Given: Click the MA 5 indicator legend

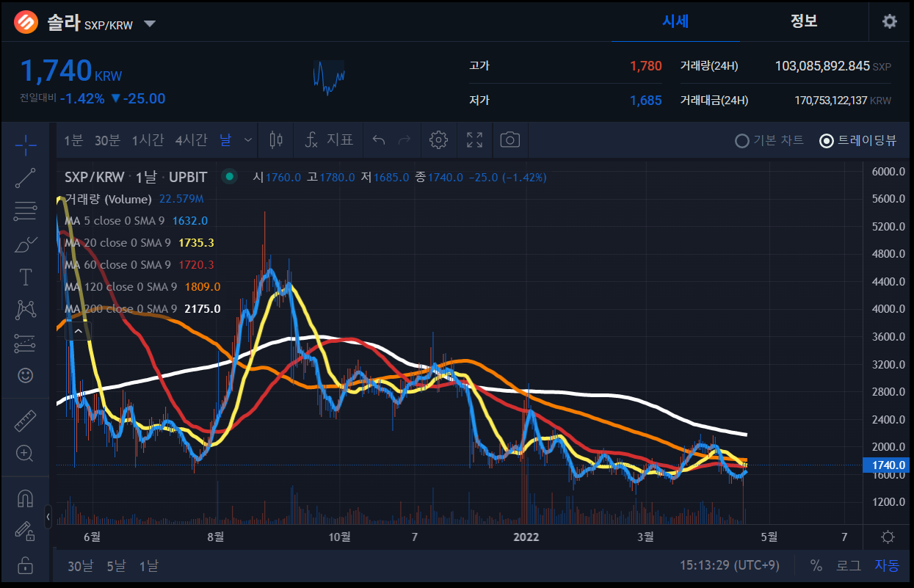Looking at the screenshot, I should (136, 221).
